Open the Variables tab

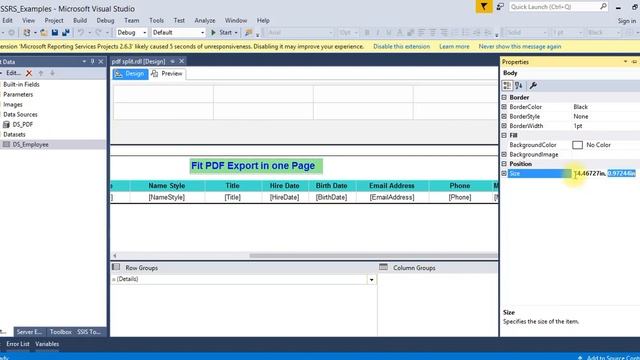click(47, 344)
